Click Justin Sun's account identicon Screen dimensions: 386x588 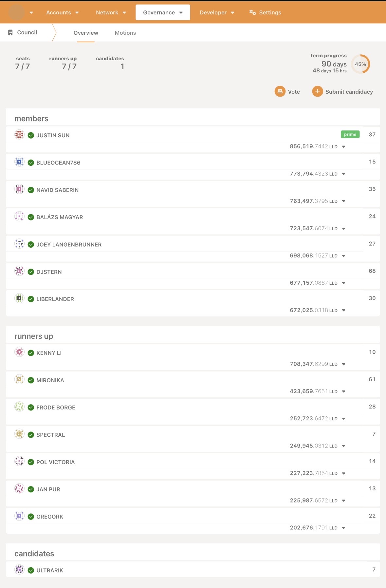(19, 135)
